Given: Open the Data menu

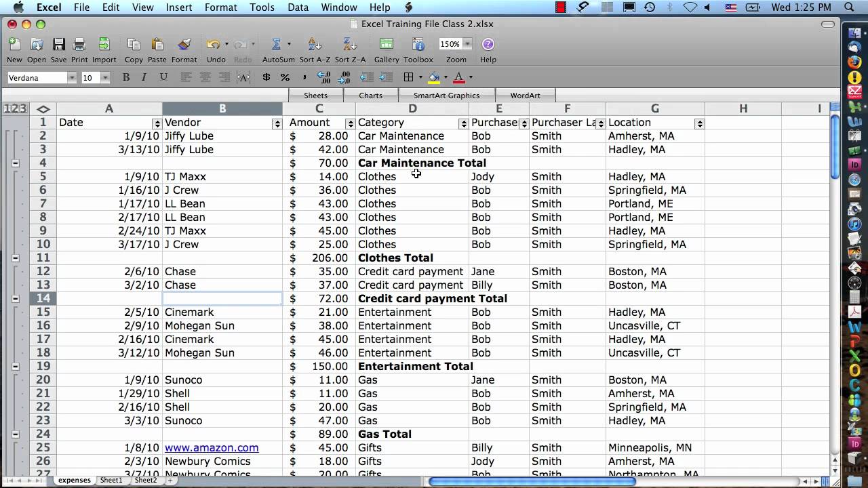Looking at the screenshot, I should point(298,7).
